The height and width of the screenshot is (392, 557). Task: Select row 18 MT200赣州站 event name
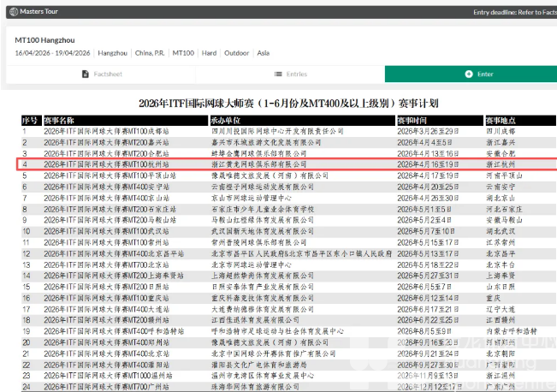pyautogui.click(x=107, y=320)
